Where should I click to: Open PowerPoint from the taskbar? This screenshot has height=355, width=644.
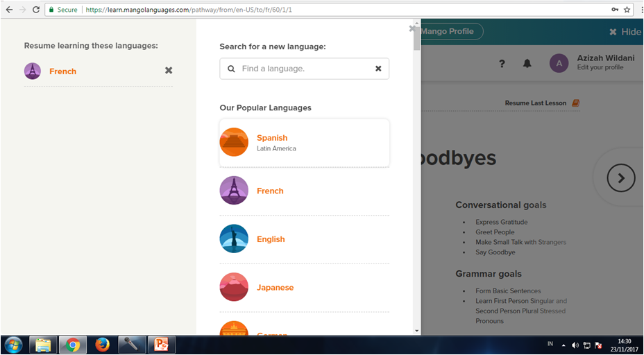(162, 345)
